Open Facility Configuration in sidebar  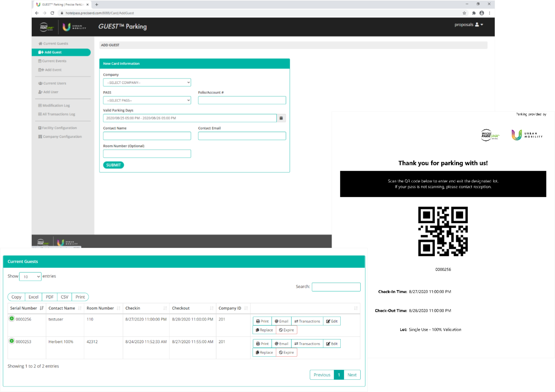coord(57,128)
